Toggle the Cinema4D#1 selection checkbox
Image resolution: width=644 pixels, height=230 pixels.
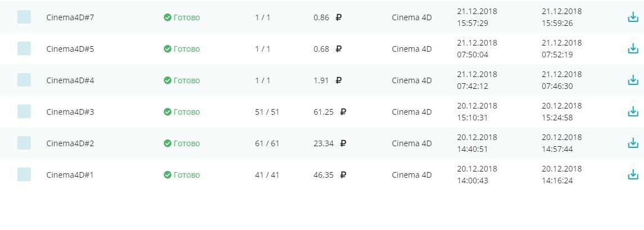[24, 174]
